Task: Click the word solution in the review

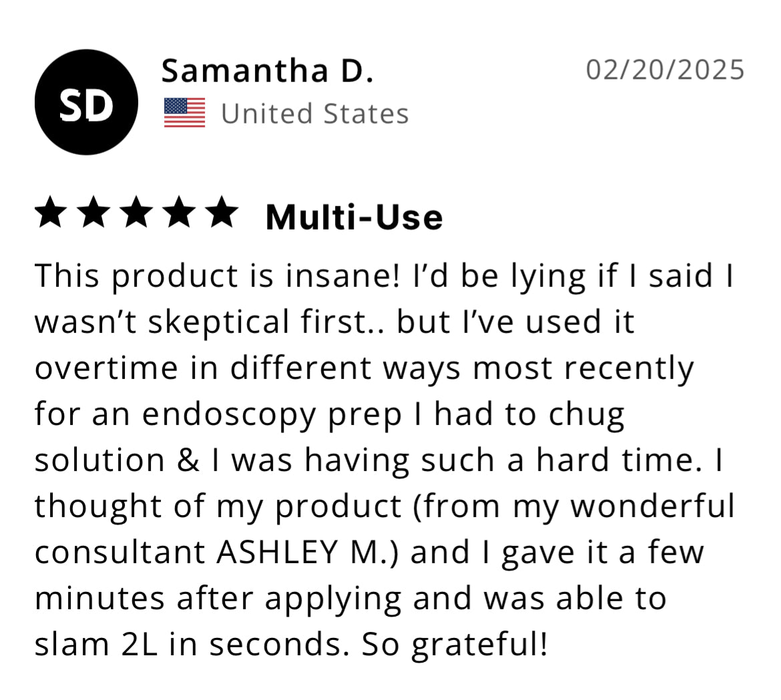Action: pos(100,460)
